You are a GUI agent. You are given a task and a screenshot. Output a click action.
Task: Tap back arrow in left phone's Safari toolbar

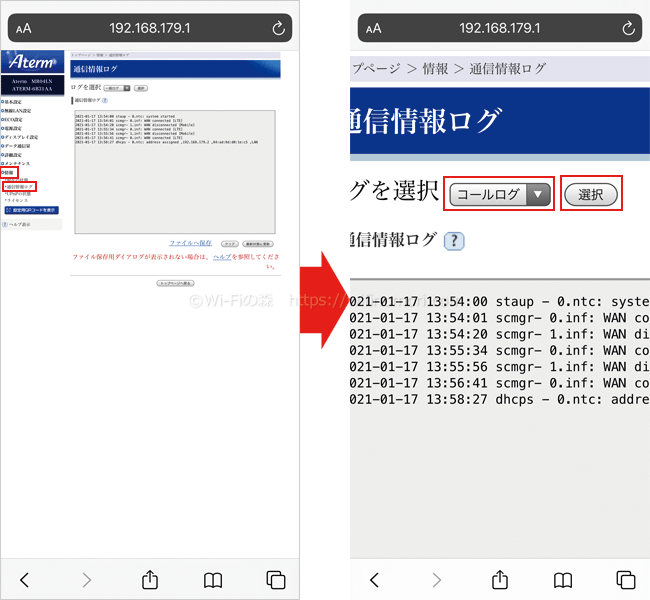point(24,580)
